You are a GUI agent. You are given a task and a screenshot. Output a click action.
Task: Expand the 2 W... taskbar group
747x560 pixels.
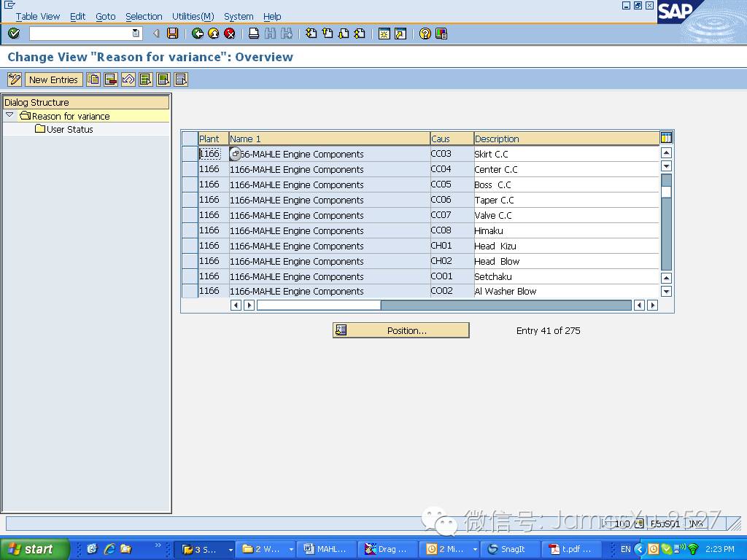click(291, 550)
